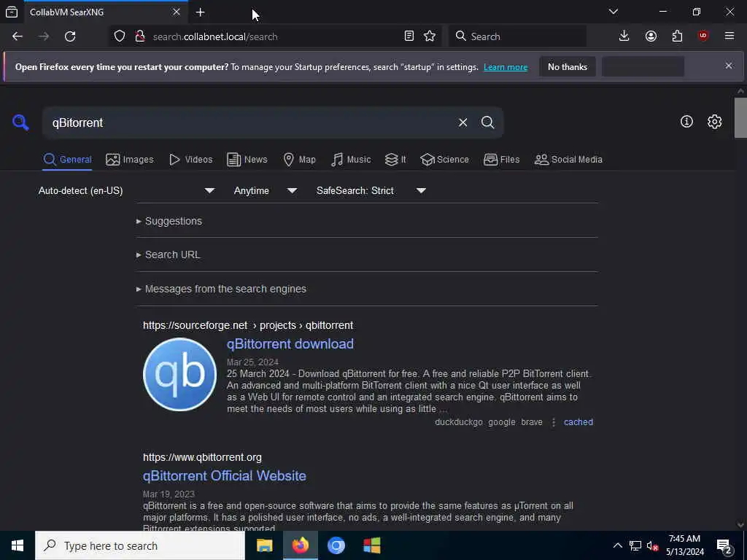Open the Firefox account icon
Viewport: 747px width, 560px height.
(x=651, y=36)
